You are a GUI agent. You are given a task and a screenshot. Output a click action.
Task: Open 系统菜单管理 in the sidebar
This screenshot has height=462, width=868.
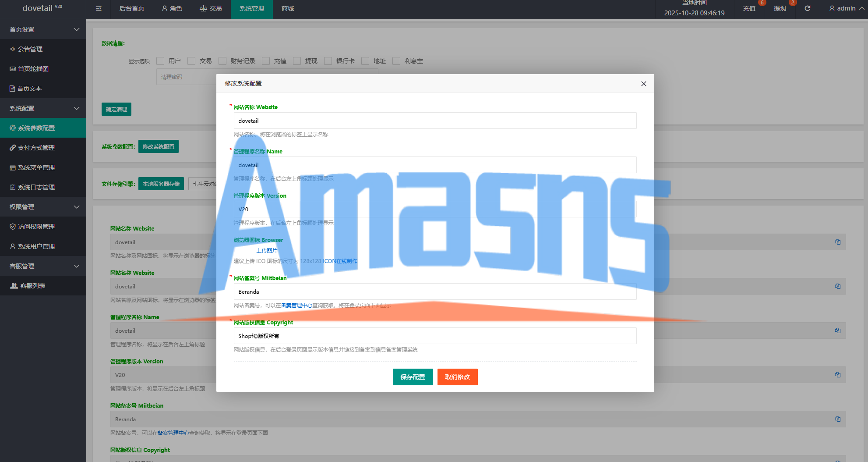tap(43, 167)
